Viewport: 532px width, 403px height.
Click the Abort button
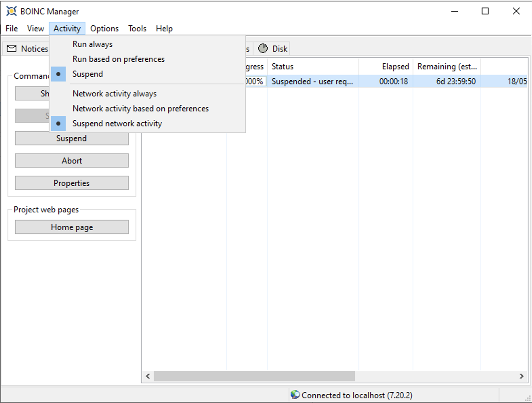coord(72,161)
